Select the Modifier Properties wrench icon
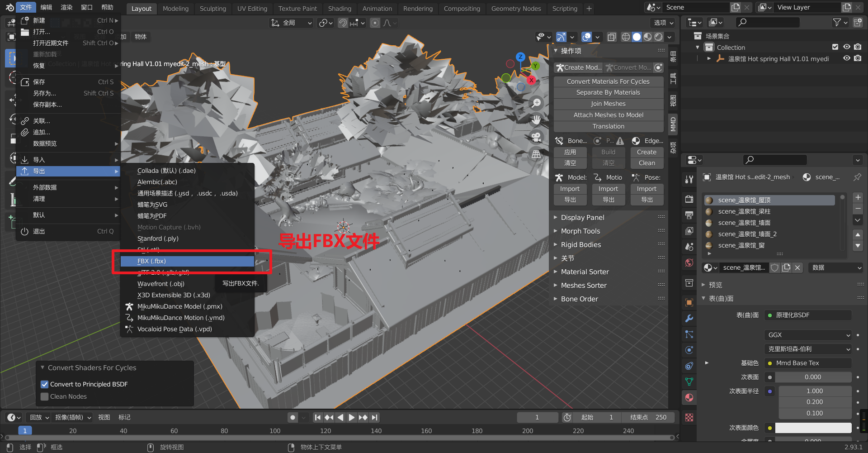 689,317
